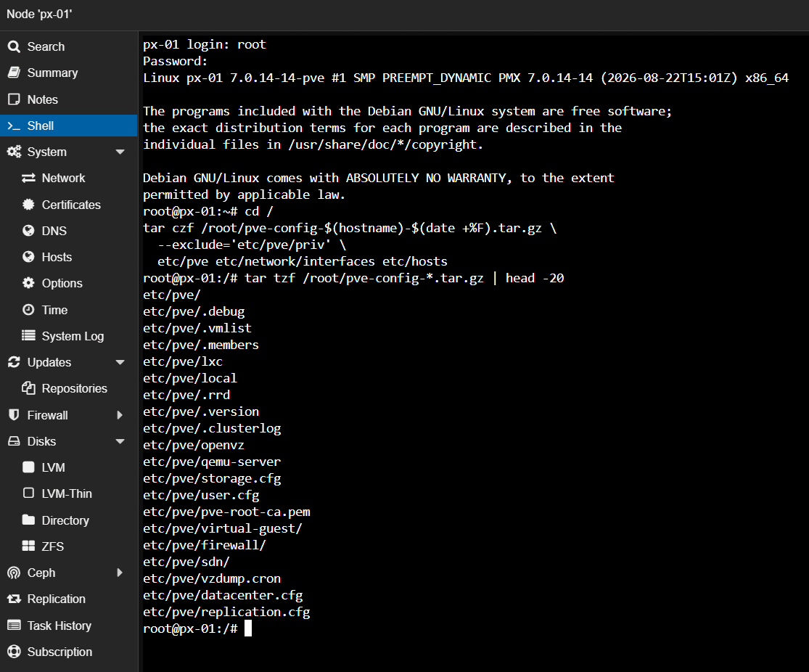This screenshot has height=672, width=809.
Task: Collapse the Disks section arrow
Action: point(120,441)
